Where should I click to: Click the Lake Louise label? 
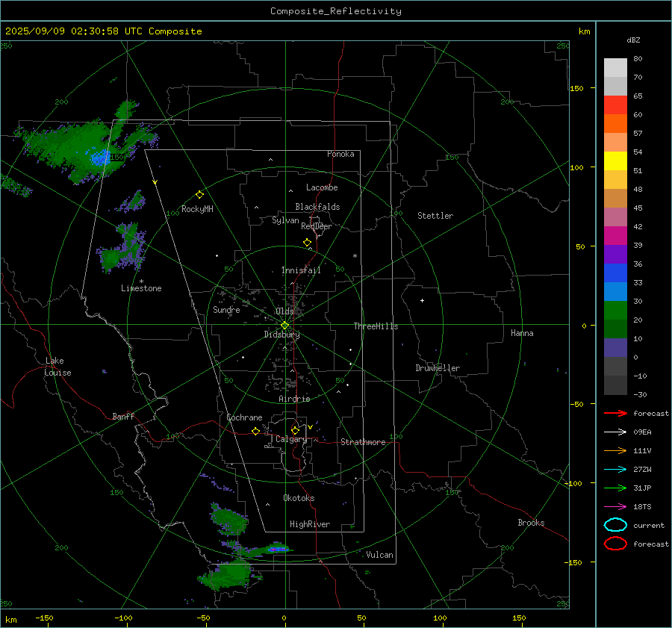point(57,367)
